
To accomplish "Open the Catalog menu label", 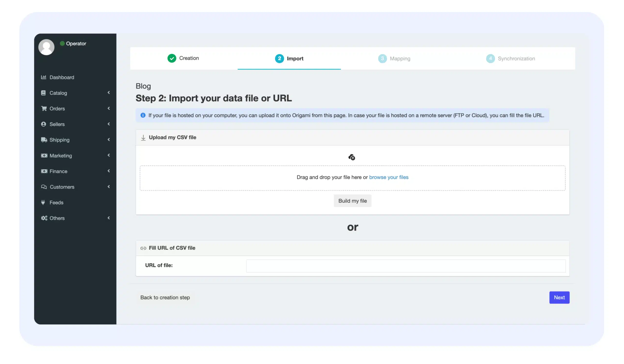I will [58, 93].
